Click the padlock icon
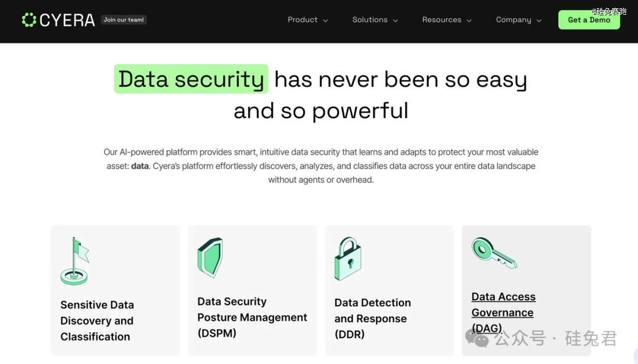The width and height of the screenshot is (638, 364). 348,259
